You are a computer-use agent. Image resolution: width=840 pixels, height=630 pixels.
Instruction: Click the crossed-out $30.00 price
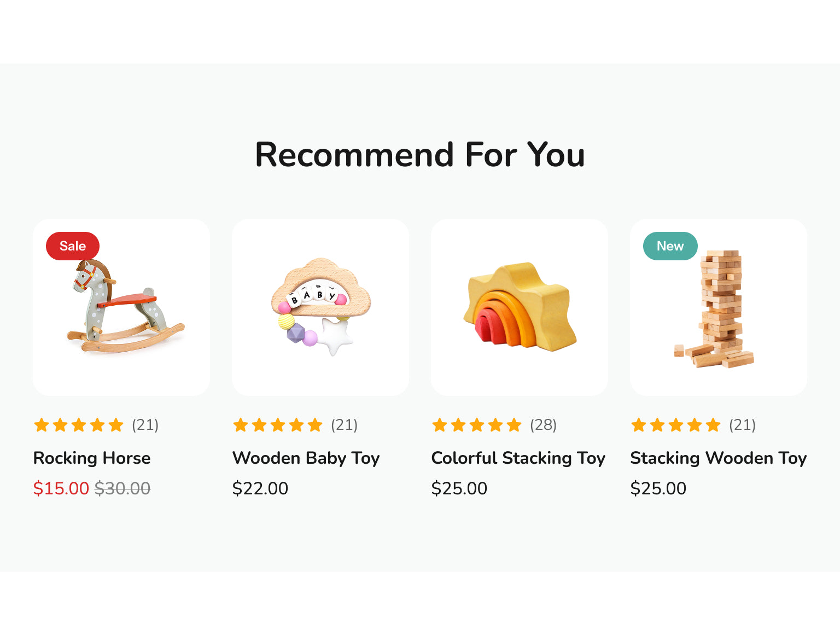coord(122,488)
